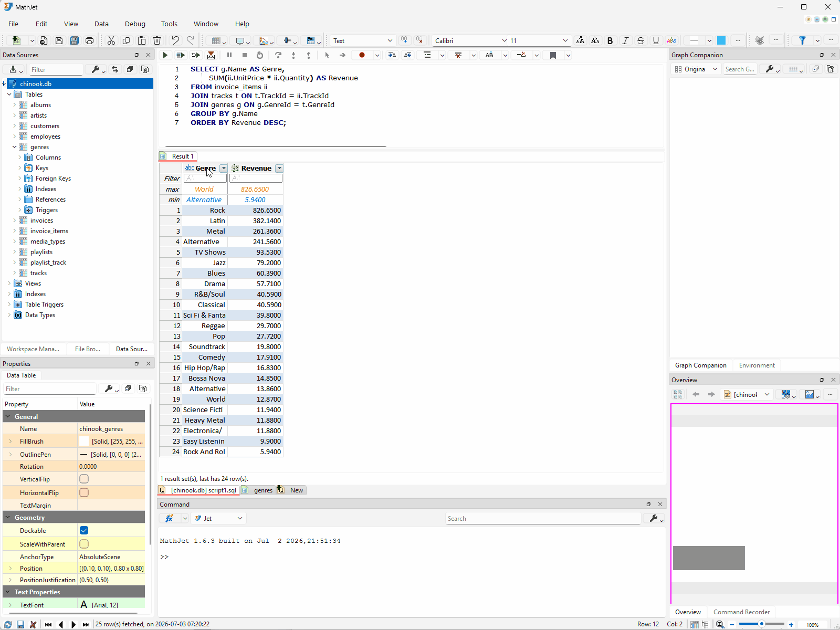Open the Text style dropdown
840x630 pixels.
click(x=390, y=40)
